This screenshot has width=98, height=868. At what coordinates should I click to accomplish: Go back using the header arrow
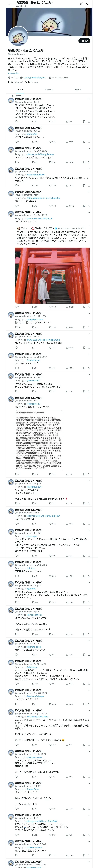tap(9, 4)
